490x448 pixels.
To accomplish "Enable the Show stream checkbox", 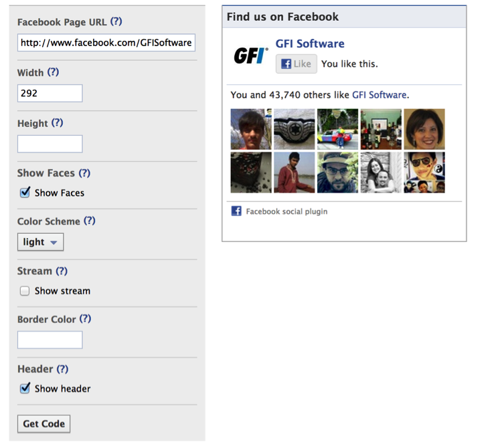I will tap(25, 291).
